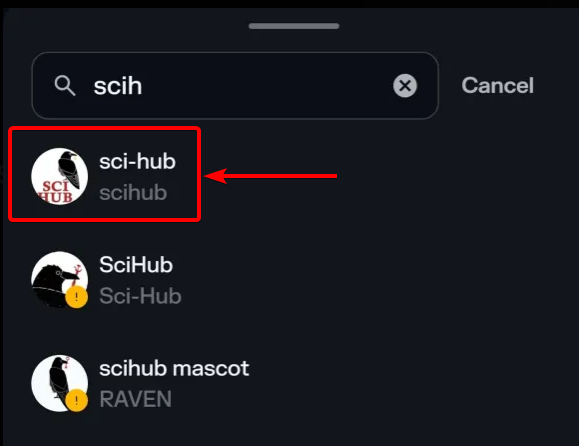The width and height of the screenshot is (579, 446).
Task: Select the sci-hub avatar with red text
Action: pos(59,176)
